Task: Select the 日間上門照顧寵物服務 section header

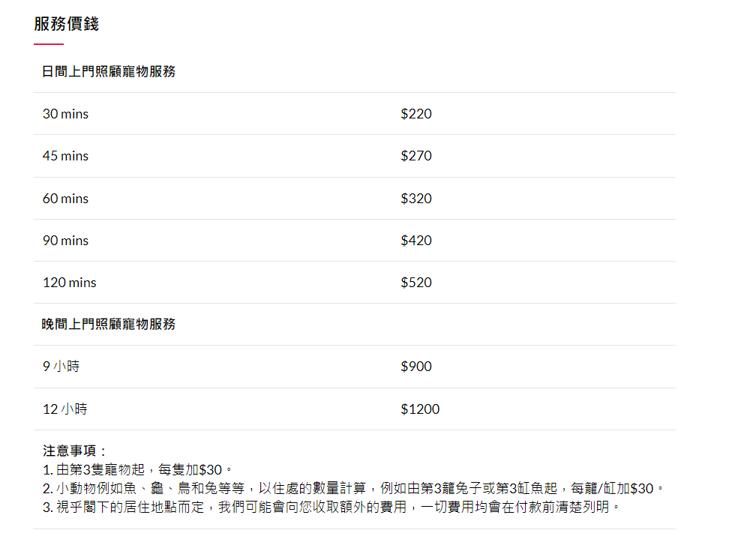Action: click(109, 71)
